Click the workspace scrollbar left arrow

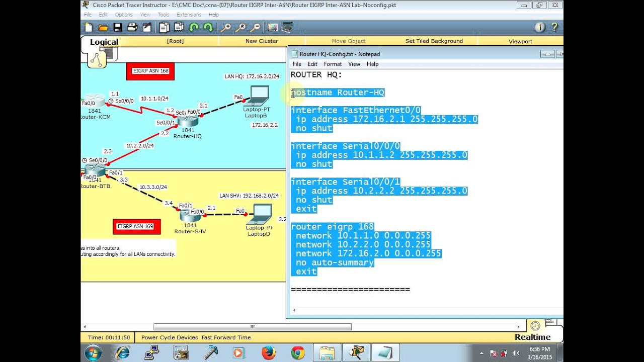[x=85, y=327]
